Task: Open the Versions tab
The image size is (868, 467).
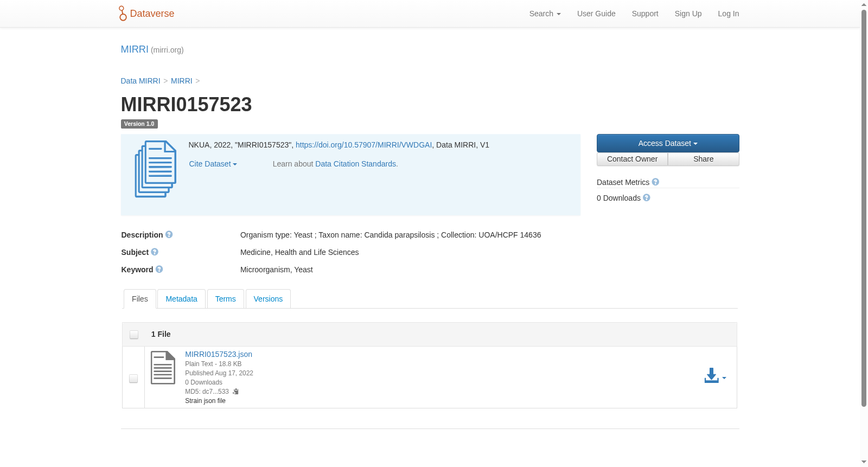Action: [x=268, y=299]
